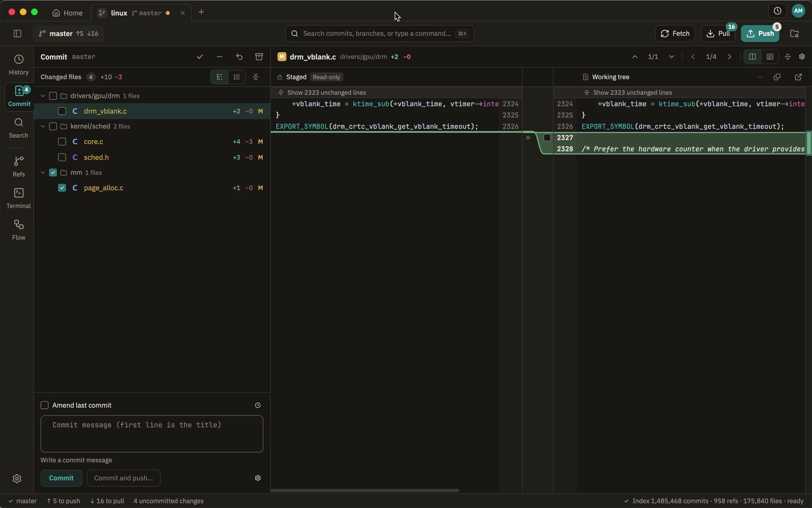Copy working tree content icon
Image resolution: width=812 pixels, height=508 pixels.
[x=777, y=77]
